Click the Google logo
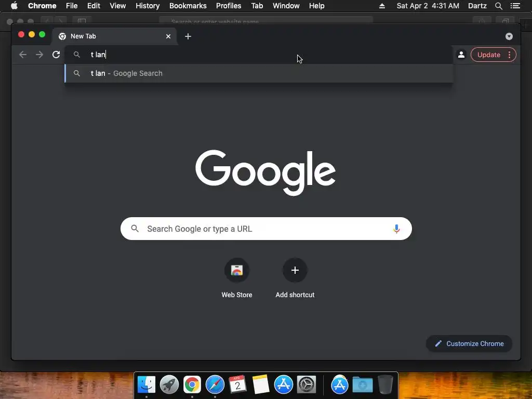This screenshot has width=532, height=399. (x=265, y=172)
